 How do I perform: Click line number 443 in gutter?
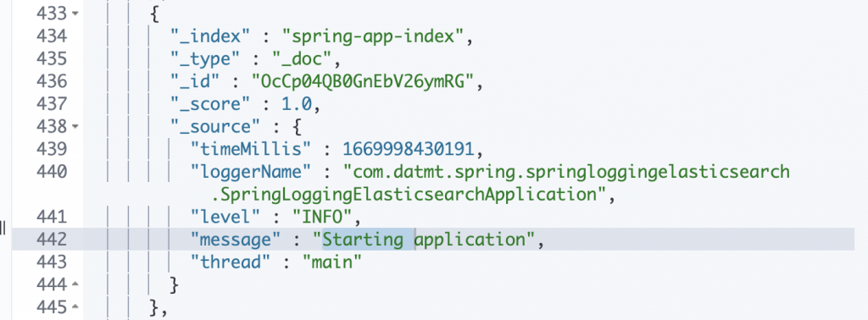52,262
